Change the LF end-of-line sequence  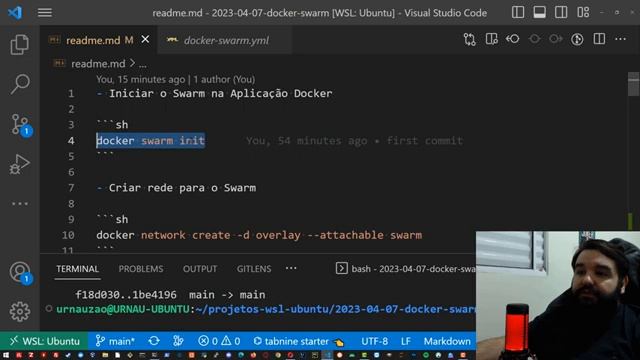(x=406, y=341)
